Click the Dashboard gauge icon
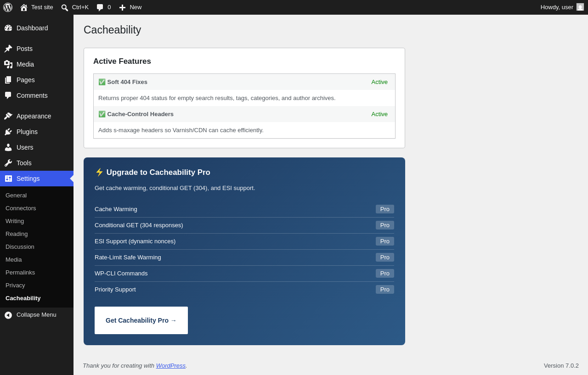This screenshot has width=588, height=375. click(x=8, y=28)
